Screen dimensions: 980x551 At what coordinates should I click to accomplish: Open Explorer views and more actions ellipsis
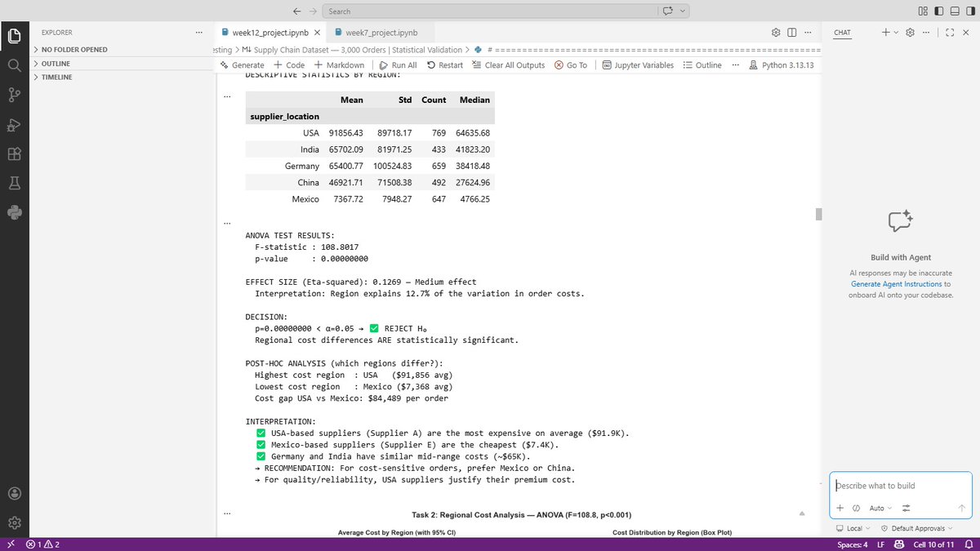coord(198,33)
